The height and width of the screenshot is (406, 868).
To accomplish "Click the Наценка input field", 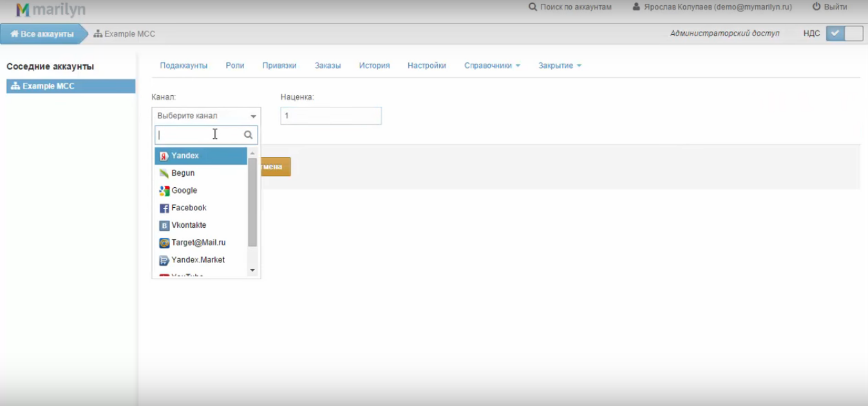I will (x=331, y=116).
